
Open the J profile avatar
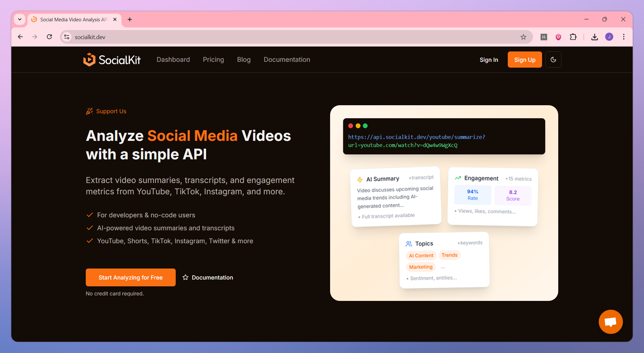[609, 37]
